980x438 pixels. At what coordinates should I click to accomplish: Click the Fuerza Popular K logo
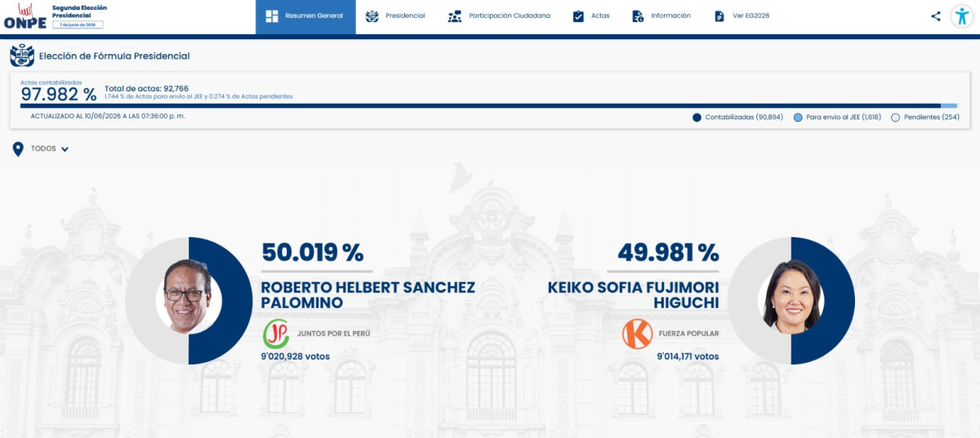point(637,333)
